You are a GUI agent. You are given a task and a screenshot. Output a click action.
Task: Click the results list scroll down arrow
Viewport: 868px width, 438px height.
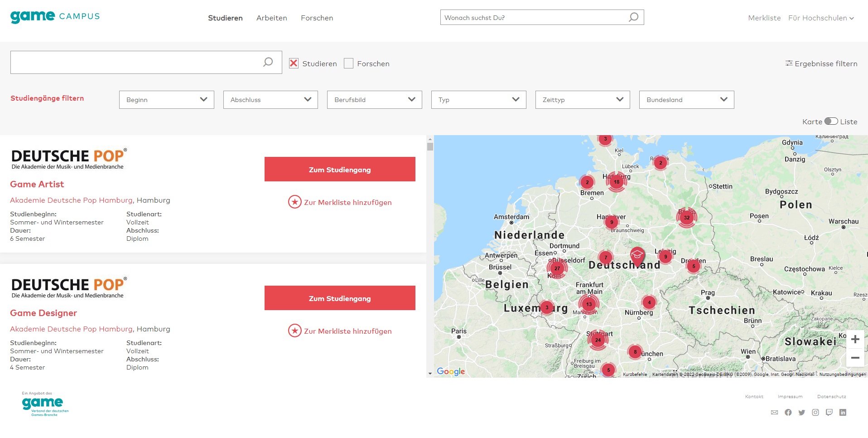pos(430,373)
